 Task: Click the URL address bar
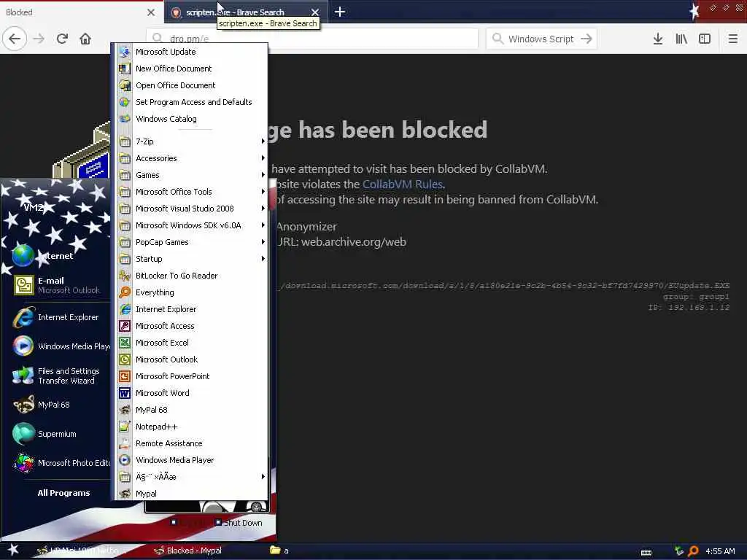312,39
